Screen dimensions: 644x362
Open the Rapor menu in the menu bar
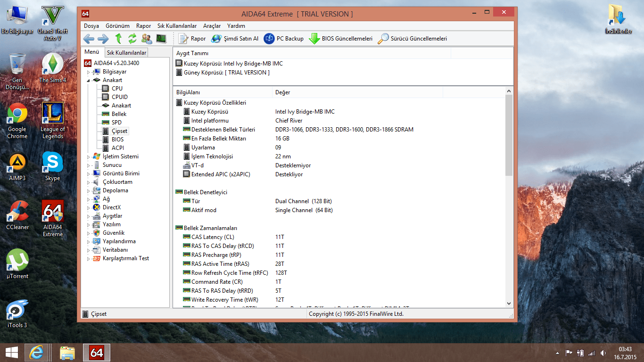pyautogui.click(x=143, y=26)
